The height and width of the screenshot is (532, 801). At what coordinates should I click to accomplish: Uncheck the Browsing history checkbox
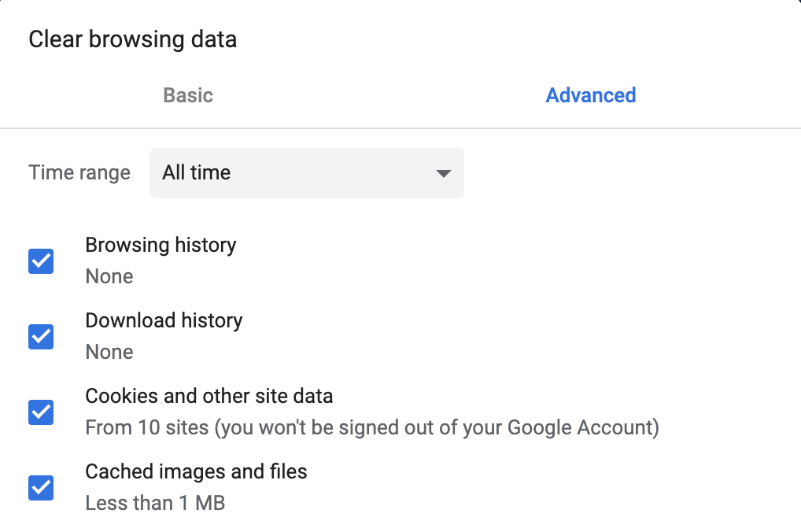click(41, 261)
